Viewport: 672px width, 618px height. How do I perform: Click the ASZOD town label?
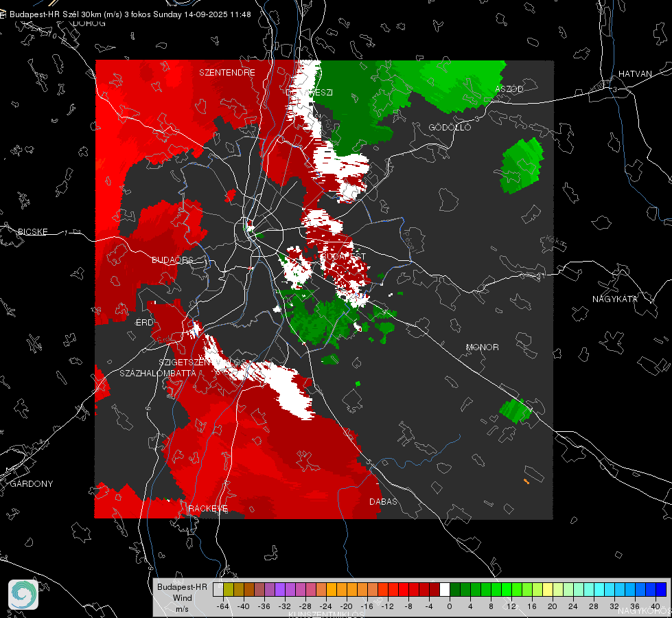(x=509, y=89)
